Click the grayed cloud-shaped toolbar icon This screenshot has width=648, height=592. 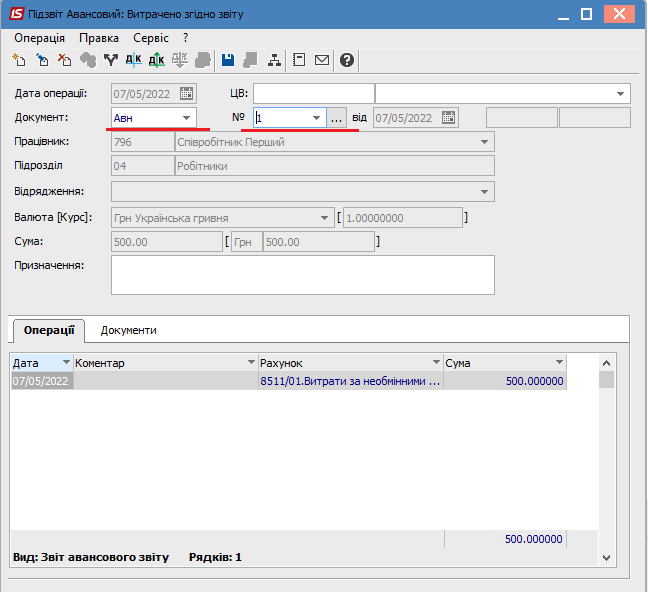pyautogui.click(x=88, y=60)
